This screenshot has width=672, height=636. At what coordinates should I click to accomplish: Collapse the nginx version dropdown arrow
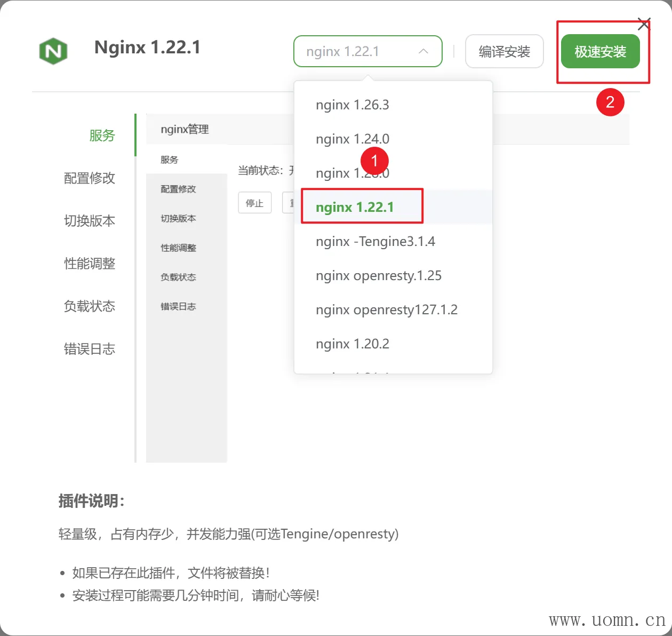[423, 51]
